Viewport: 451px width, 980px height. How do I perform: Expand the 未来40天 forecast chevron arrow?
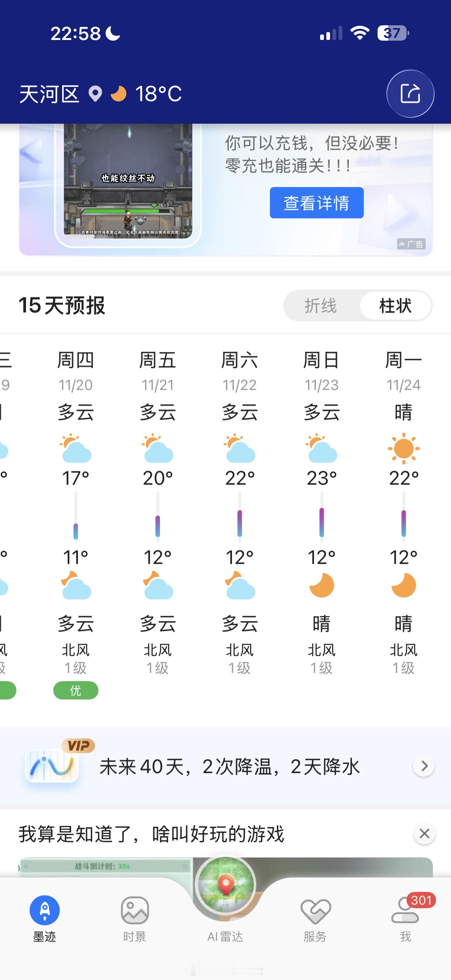424,765
